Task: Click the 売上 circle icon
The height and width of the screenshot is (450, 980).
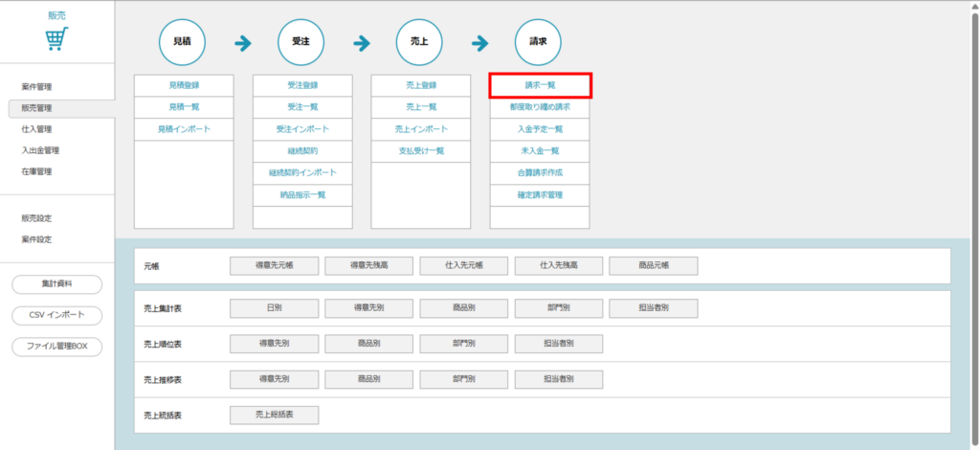Action: 419,42
